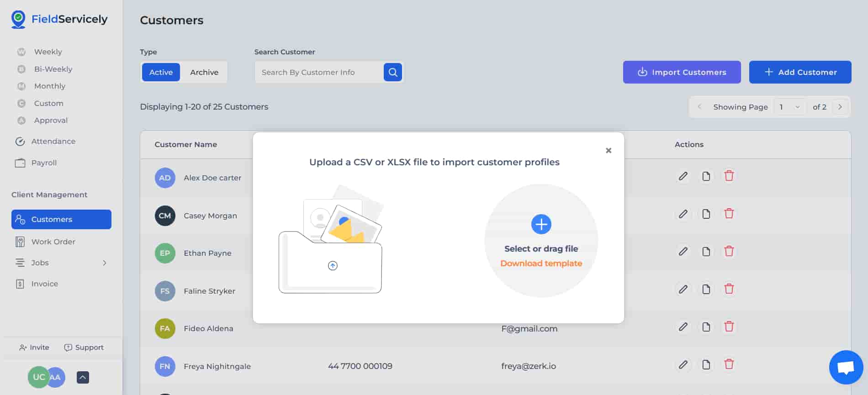Go to the previous page arrow

(699, 107)
